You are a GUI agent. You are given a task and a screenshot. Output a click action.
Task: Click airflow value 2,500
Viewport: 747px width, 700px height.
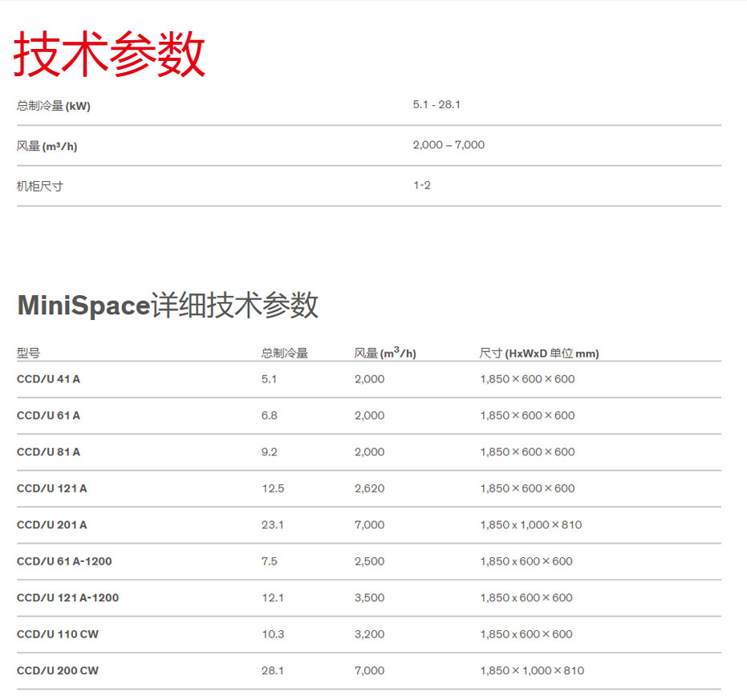(369, 561)
